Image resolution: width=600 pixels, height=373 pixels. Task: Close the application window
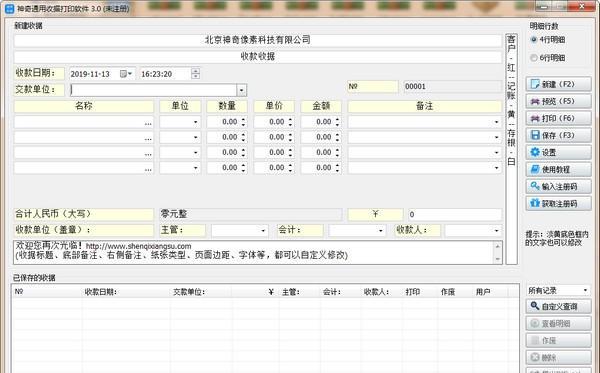(x=582, y=6)
